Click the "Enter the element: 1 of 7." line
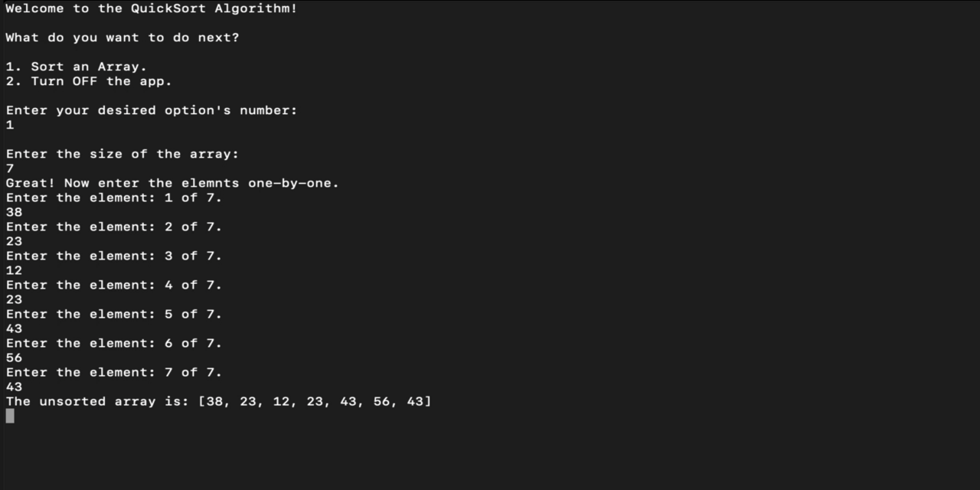 coord(114,198)
